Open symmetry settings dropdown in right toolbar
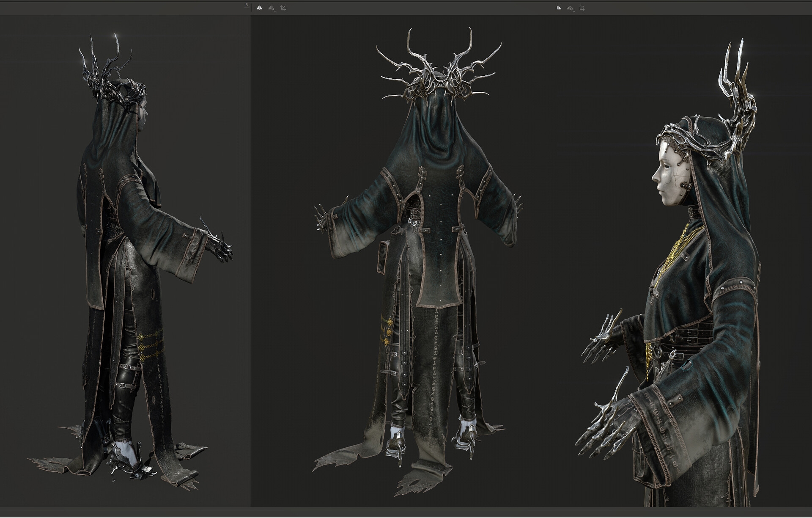Viewport: 812px width, 518px height. pos(570,8)
